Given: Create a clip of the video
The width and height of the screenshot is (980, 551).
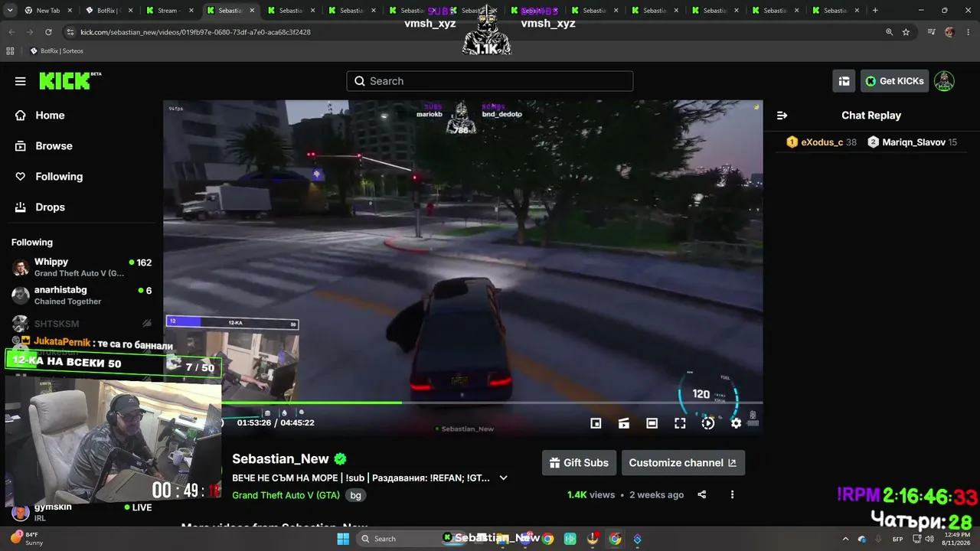Looking at the screenshot, I should 624,423.
